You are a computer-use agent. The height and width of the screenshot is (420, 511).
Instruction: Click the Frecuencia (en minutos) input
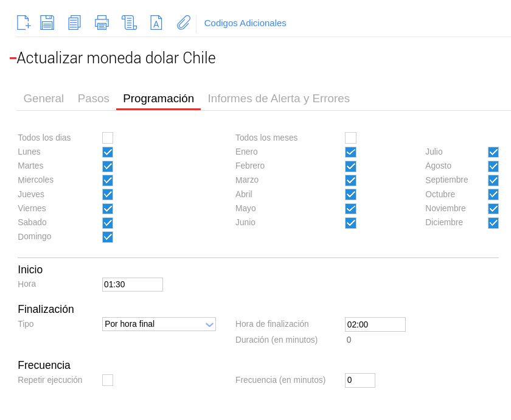coord(360,380)
